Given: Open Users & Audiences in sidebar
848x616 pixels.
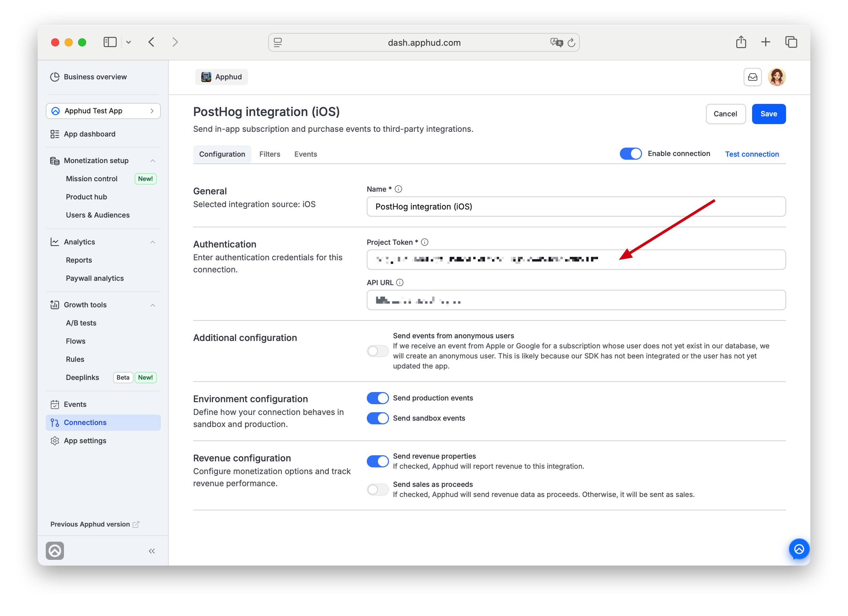Looking at the screenshot, I should click(x=98, y=215).
